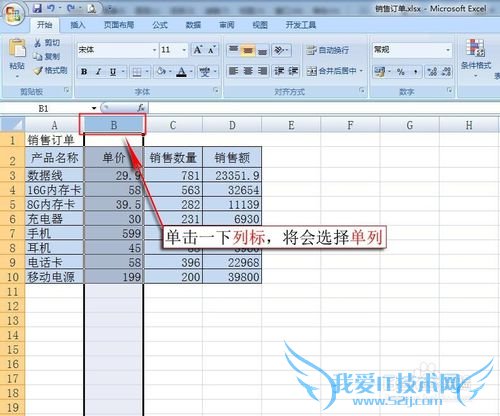Switch to the 开始 Home tab

point(45,25)
